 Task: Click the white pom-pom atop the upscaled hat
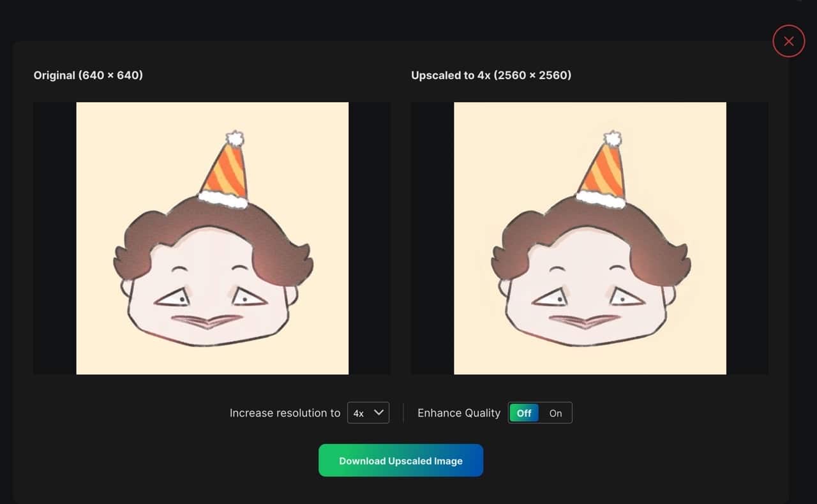point(613,138)
